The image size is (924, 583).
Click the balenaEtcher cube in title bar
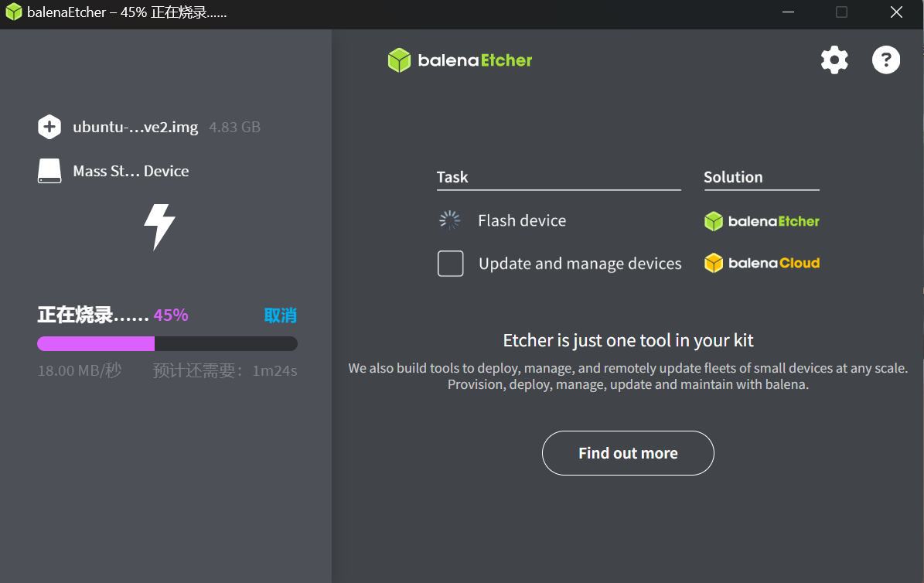[14, 12]
